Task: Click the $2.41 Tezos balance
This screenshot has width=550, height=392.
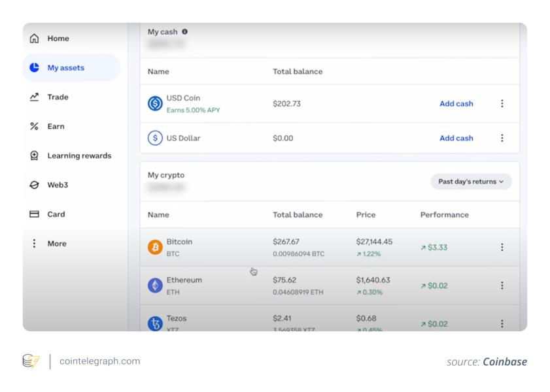Action: (282, 318)
